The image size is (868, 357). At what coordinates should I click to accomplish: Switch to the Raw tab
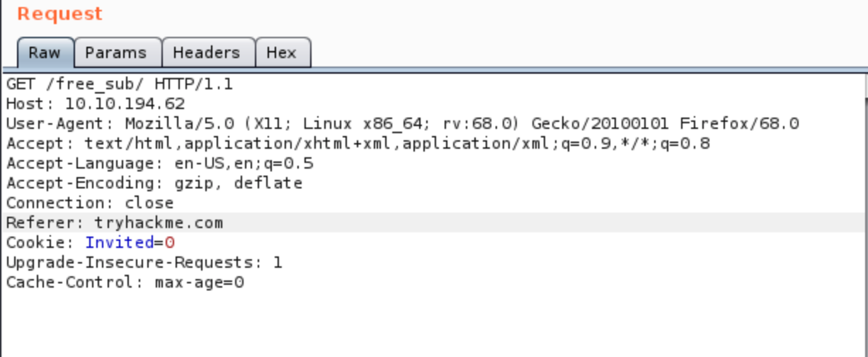(x=44, y=52)
